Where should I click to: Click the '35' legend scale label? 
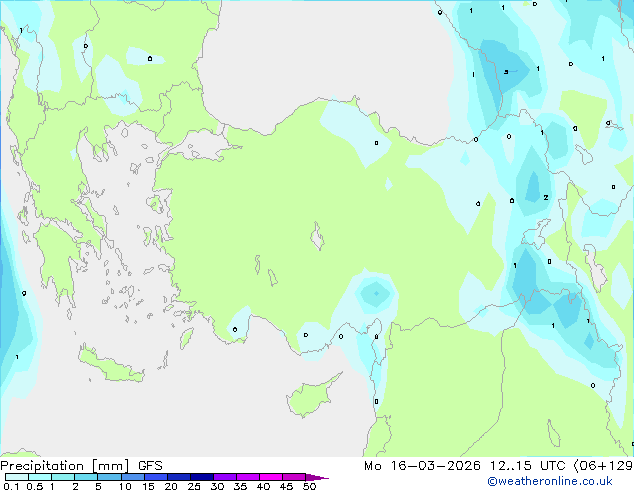click(240, 486)
